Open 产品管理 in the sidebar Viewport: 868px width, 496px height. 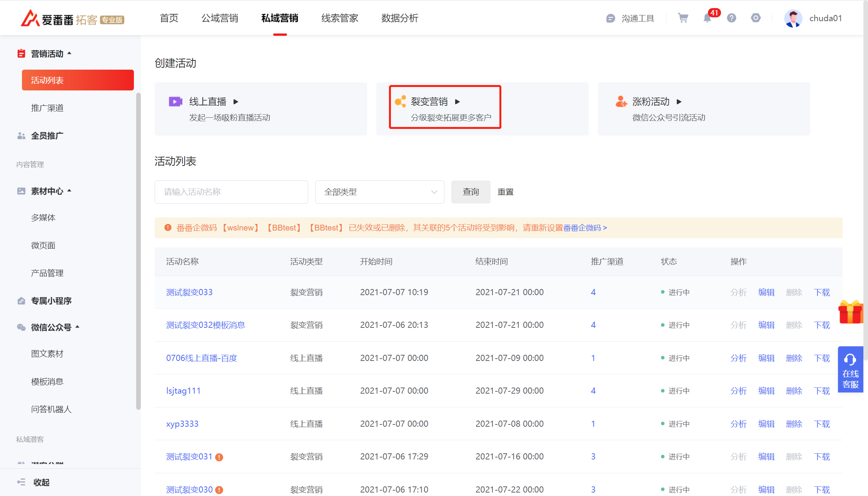pos(47,273)
